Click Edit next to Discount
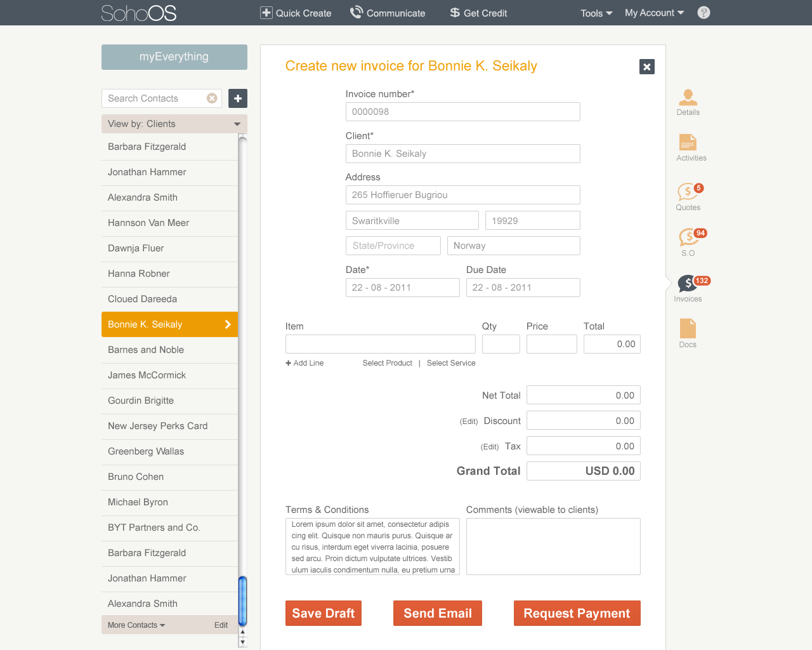The width and height of the screenshot is (812, 650). click(x=469, y=421)
